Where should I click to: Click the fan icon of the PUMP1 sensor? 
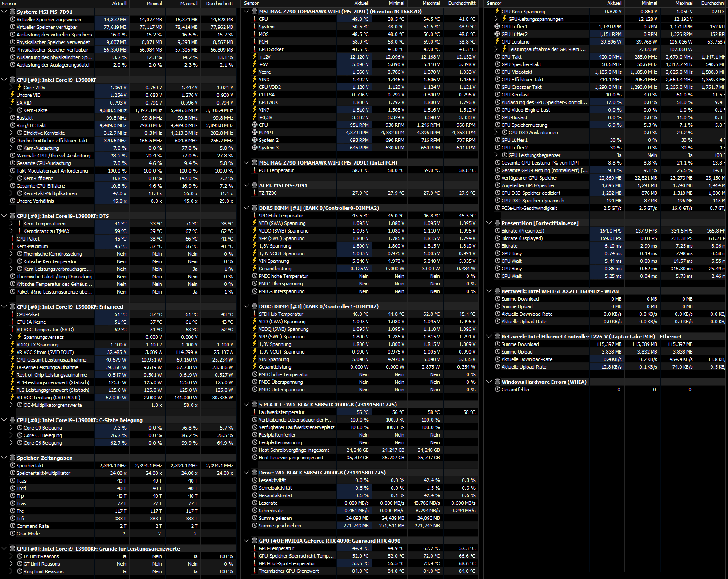tap(255, 133)
